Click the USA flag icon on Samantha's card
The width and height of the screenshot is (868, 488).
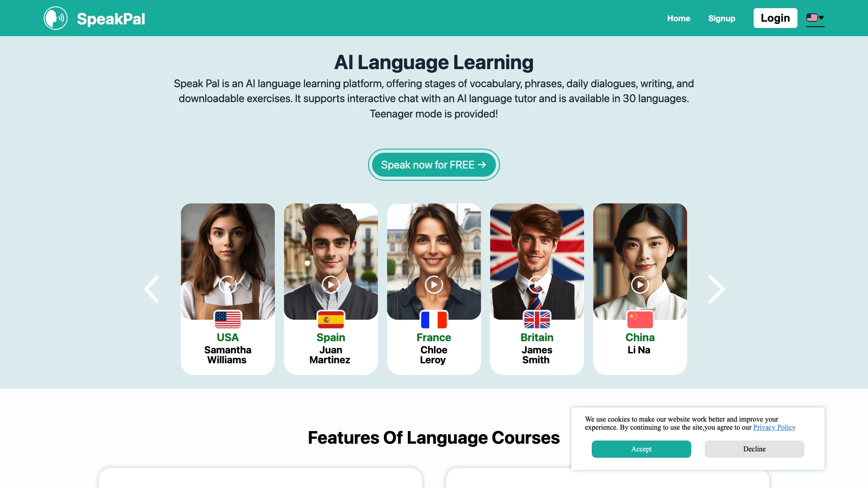click(228, 319)
